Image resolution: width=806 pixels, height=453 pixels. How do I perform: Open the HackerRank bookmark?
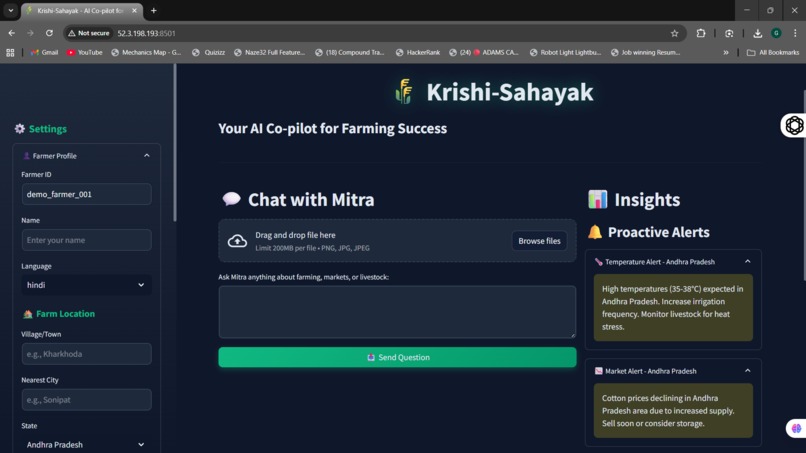coord(418,52)
